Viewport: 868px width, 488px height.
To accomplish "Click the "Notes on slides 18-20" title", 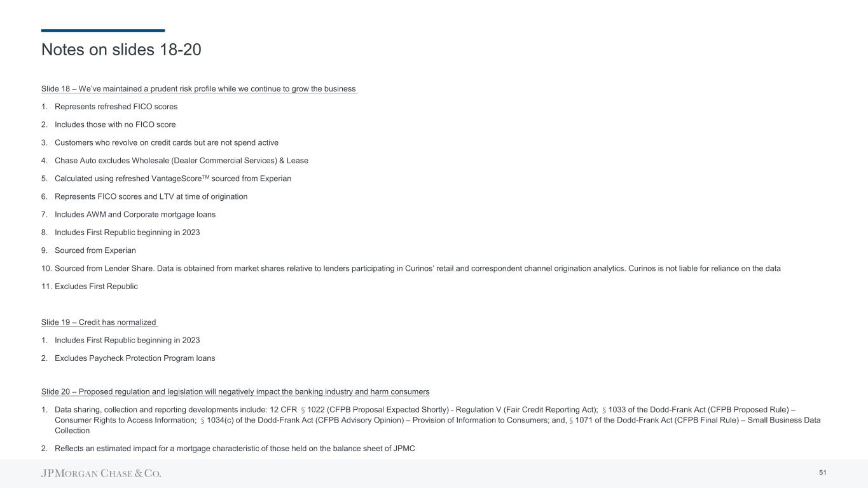I will coord(121,50).
